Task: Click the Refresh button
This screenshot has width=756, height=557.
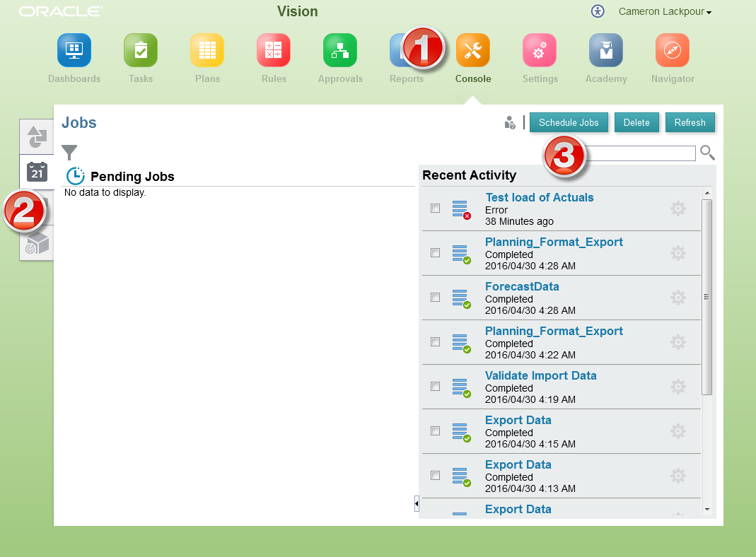Action: (x=690, y=122)
